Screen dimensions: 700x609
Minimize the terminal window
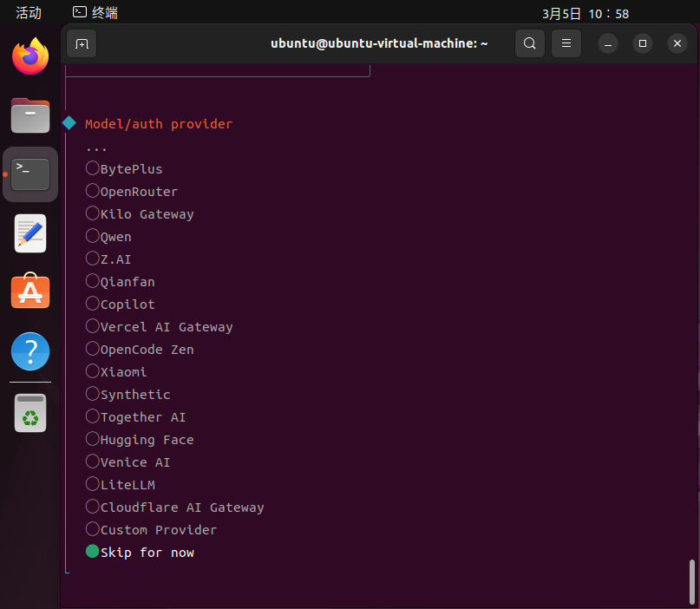607,43
